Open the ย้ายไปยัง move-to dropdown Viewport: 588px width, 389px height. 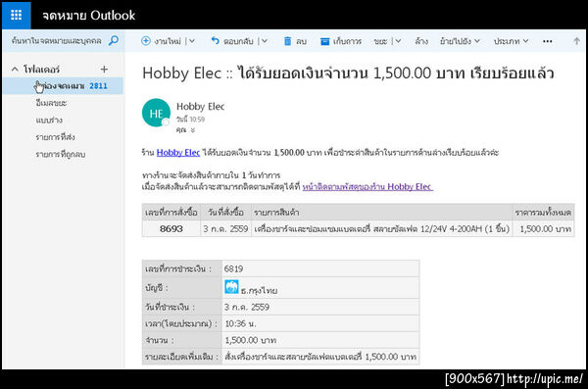coord(460,41)
